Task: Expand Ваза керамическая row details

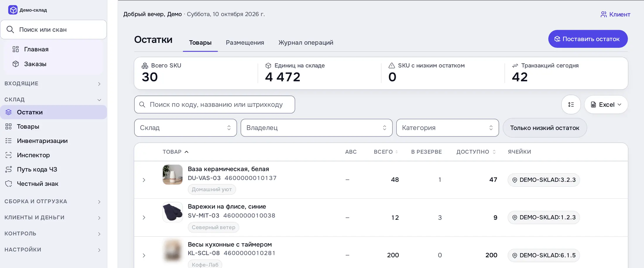Action: tap(144, 180)
